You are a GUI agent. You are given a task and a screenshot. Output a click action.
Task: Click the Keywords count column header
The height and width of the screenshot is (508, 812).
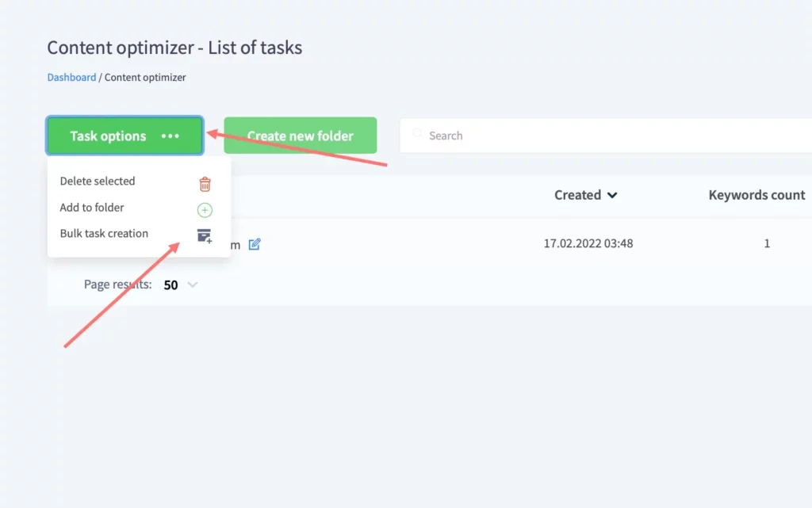[756, 195]
